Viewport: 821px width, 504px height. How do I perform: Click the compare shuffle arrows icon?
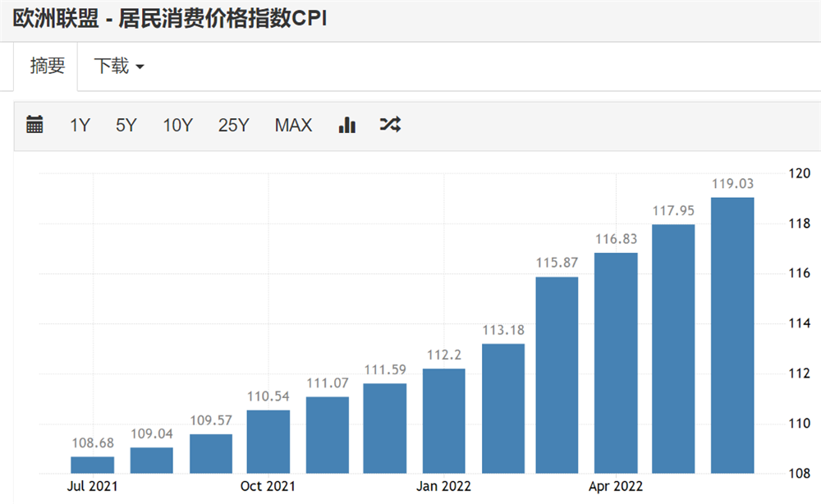390,125
